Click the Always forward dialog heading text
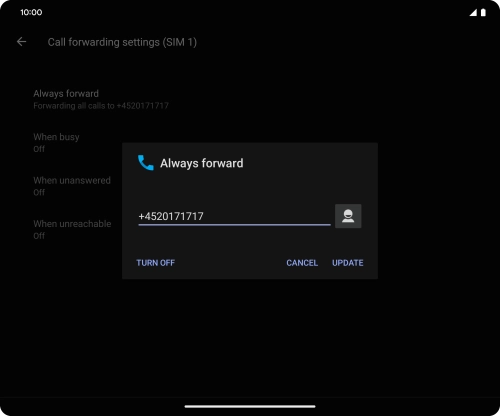 pos(202,163)
